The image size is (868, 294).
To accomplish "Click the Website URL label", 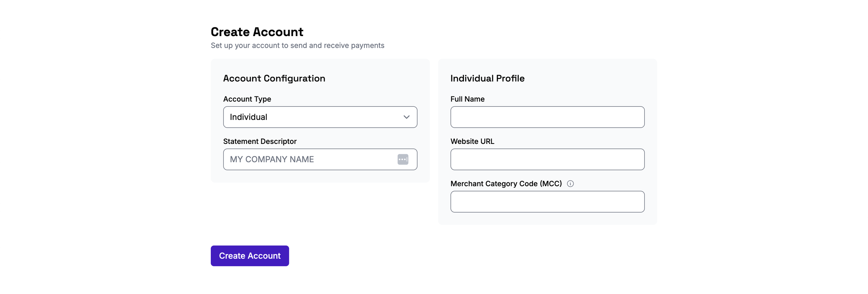I will (x=472, y=141).
